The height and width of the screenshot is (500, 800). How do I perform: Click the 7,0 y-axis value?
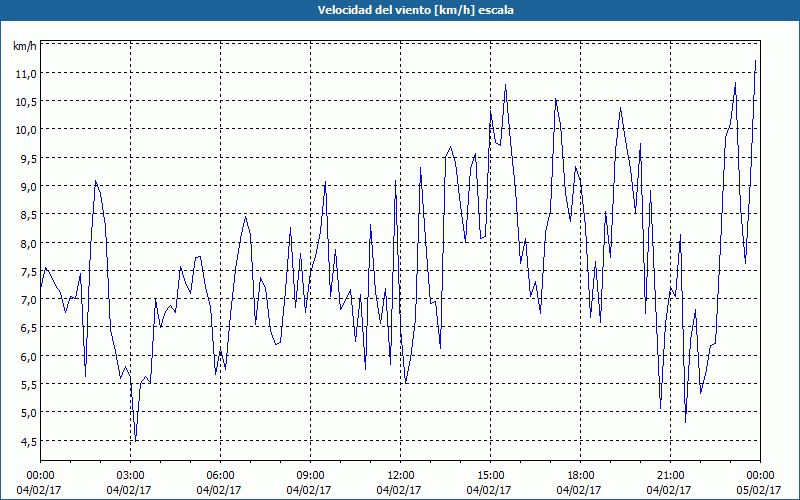29,299
